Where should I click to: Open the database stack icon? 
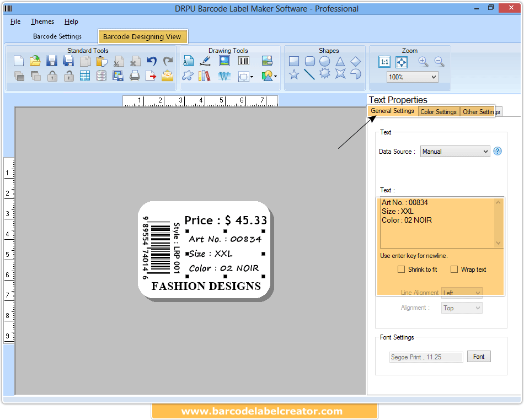click(x=101, y=76)
